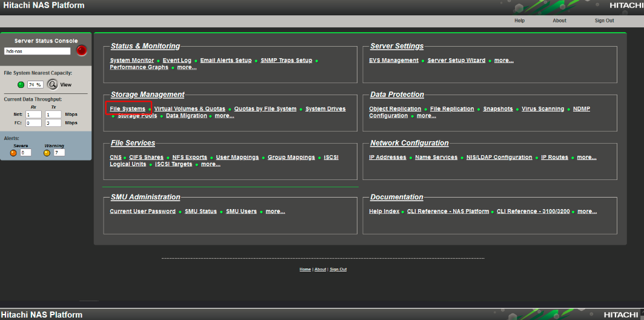Open CLI Reference - NAS Platform
The height and width of the screenshot is (320, 644).
[448, 212]
